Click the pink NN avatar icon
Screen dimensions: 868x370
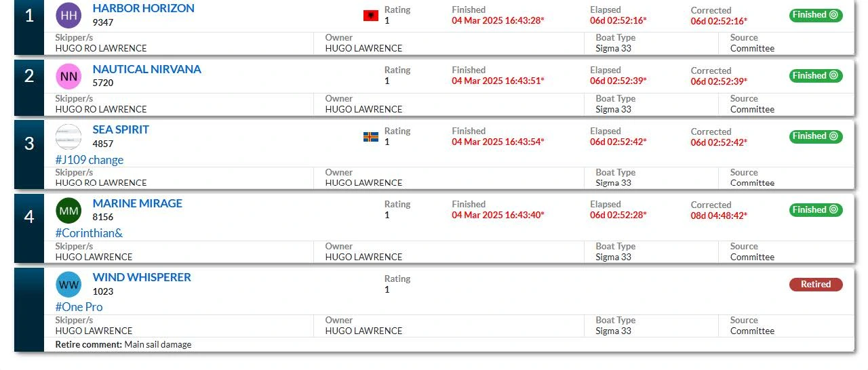(x=68, y=77)
